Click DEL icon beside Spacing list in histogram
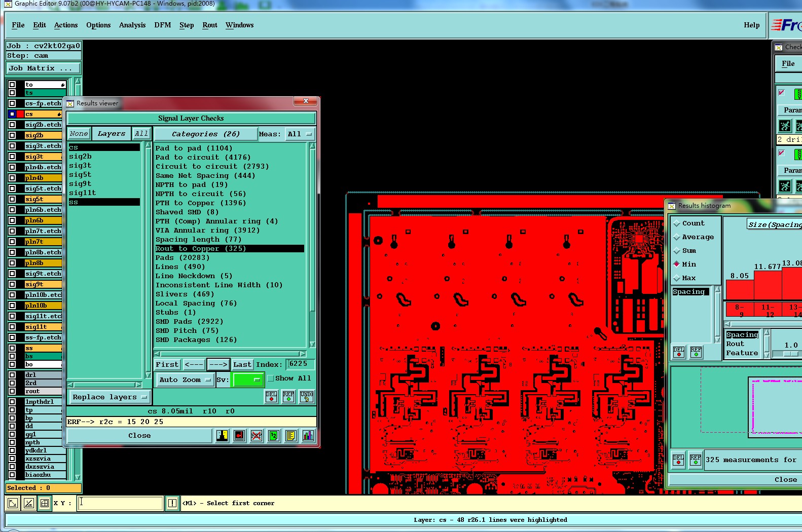The image size is (802, 532). pos(679,352)
